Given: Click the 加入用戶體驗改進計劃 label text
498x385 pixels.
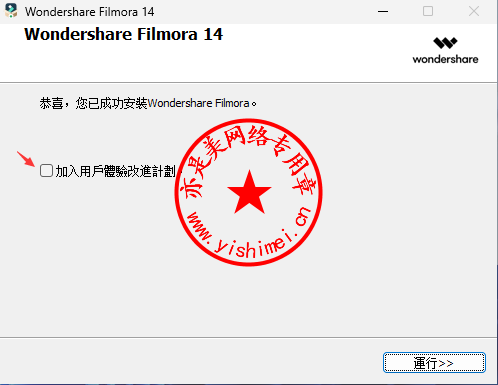Looking at the screenshot, I should click(115, 171).
